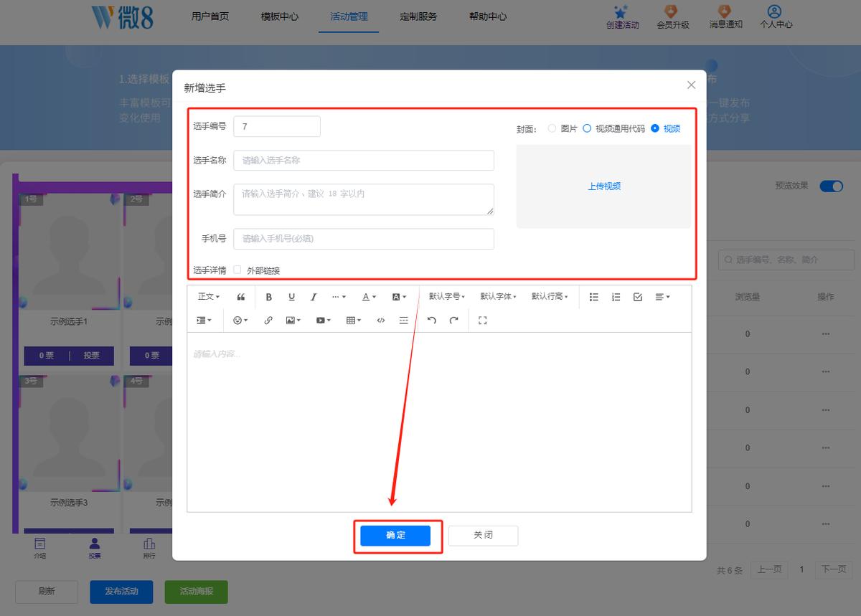861x616 pixels.
Task: Open the insert video dropdown
Action: (324, 321)
